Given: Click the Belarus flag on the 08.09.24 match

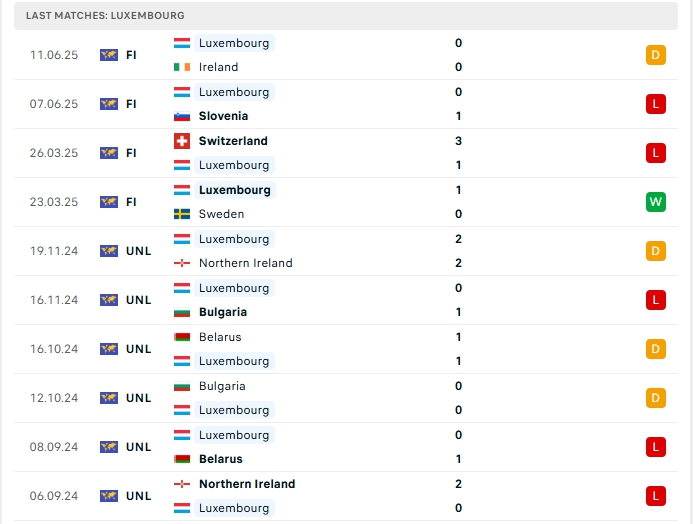Looking at the screenshot, I should 182,459.
